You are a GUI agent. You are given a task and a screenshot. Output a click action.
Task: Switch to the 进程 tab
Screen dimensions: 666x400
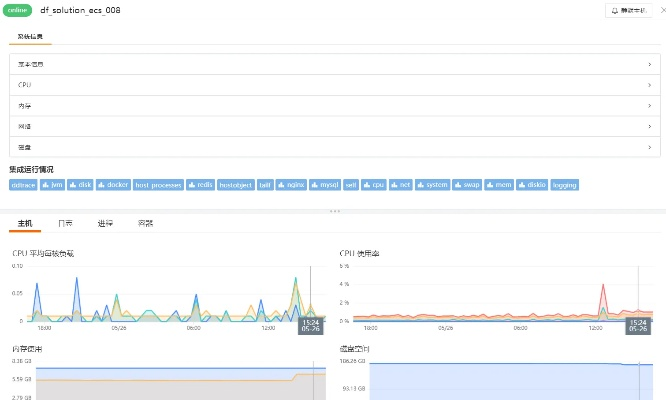[x=105, y=223]
